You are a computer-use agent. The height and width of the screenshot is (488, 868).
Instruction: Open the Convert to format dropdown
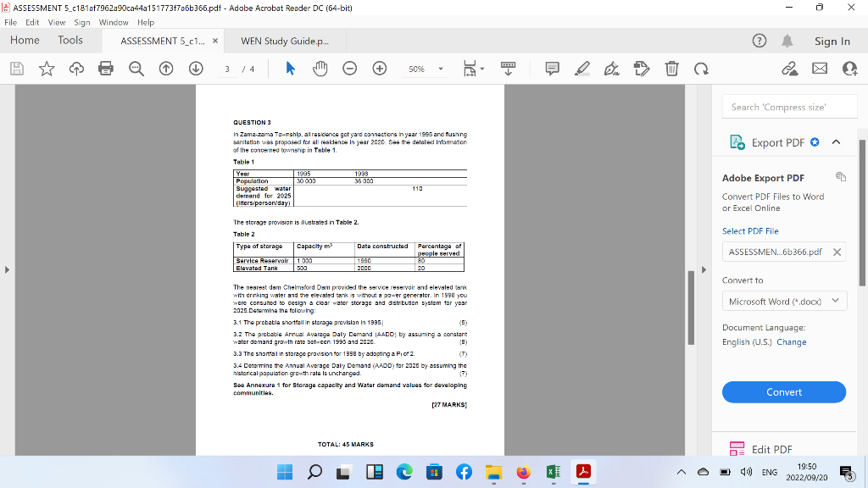(x=784, y=300)
